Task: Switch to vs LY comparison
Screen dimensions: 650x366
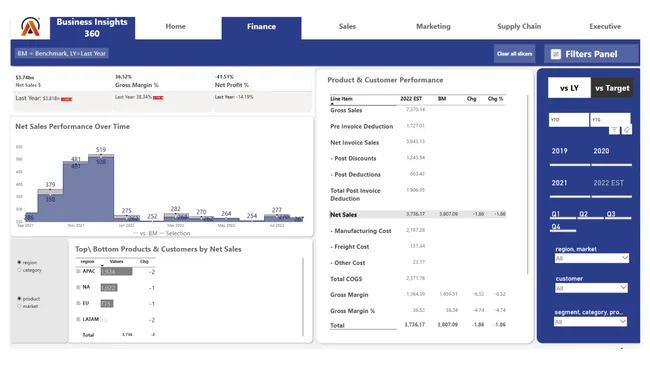Action: (x=569, y=88)
